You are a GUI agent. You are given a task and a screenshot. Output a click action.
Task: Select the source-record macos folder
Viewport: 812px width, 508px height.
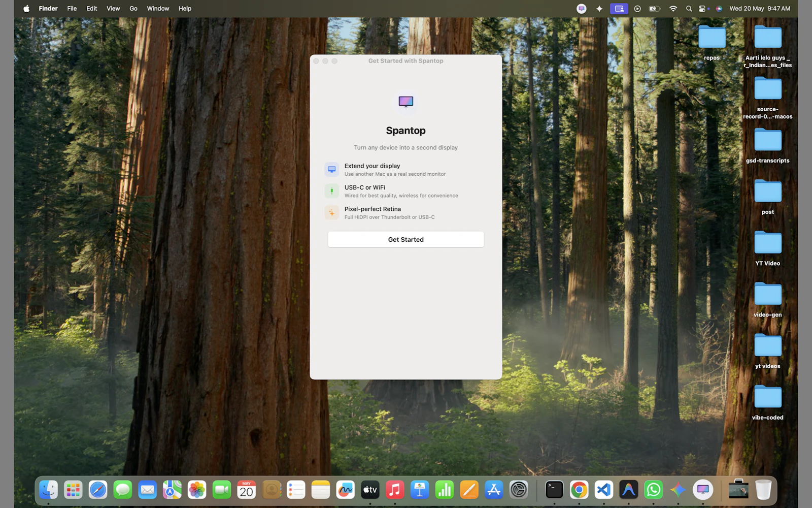click(x=767, y=89)
